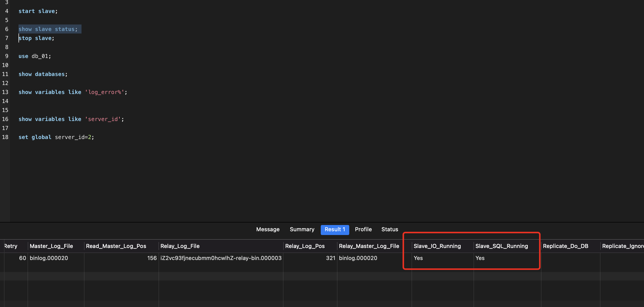This screenshot has height=307, width=644.
Task: Switch to the Message tab
Action: pos(268,229)
